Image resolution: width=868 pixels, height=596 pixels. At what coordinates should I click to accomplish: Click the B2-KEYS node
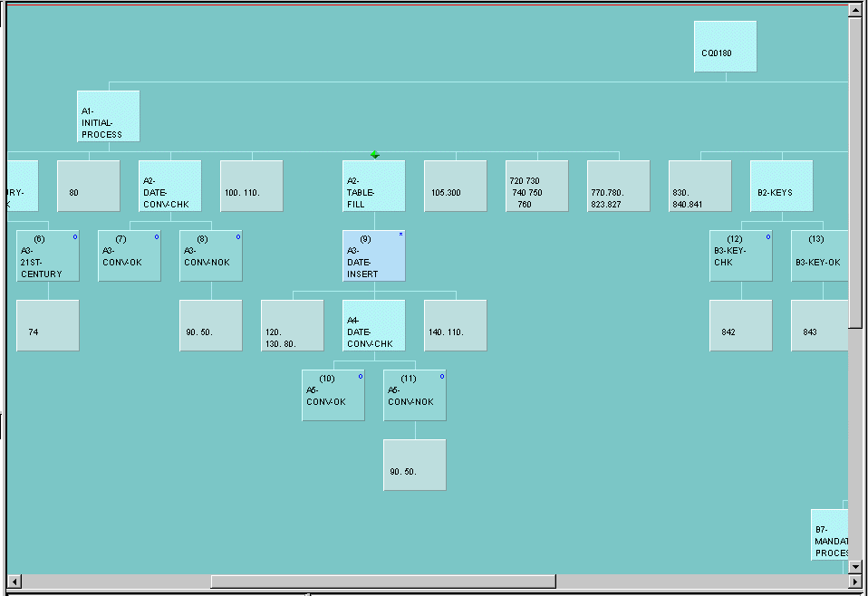pyautogui.click(x=781, y=187)
